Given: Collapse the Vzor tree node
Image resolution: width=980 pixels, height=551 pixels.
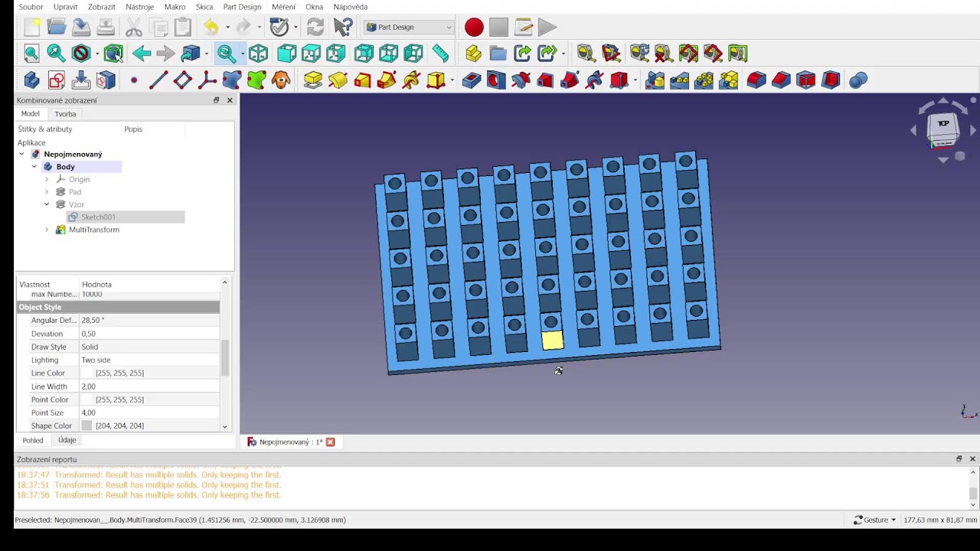Looking at the screenshot, I should [47, 204].
